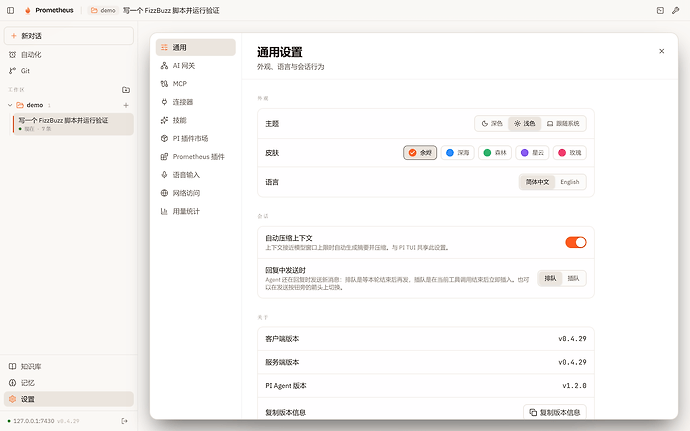Click the demo workspace tree row

point(69,105)
